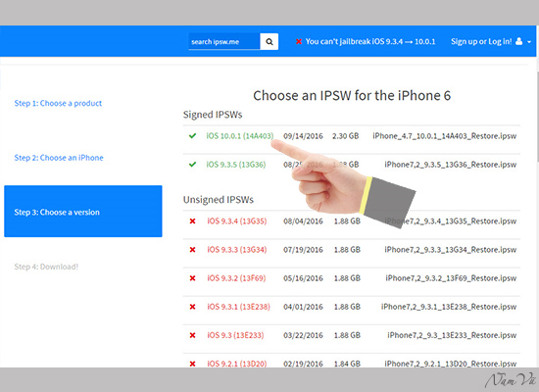
Task: Focus the search ipsw.me field
Action: pos(224,41)
